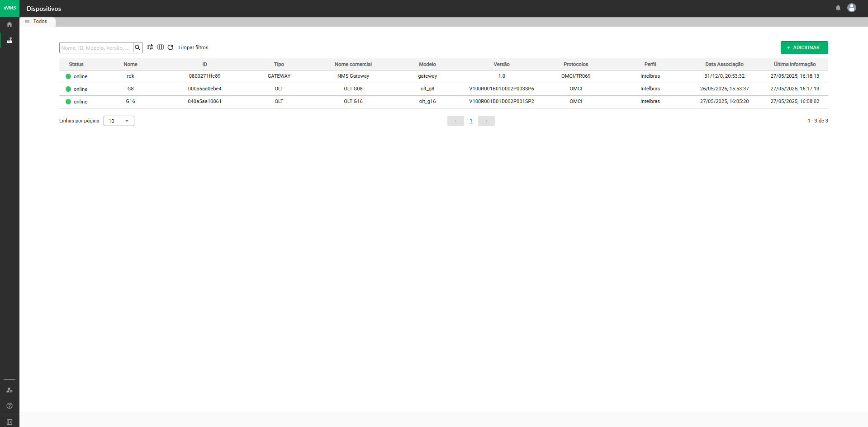Screen dimensions: 868x427
Task: Click the ID 0800271ffc89
Action: pyautogui.click(x=204, y=76)
